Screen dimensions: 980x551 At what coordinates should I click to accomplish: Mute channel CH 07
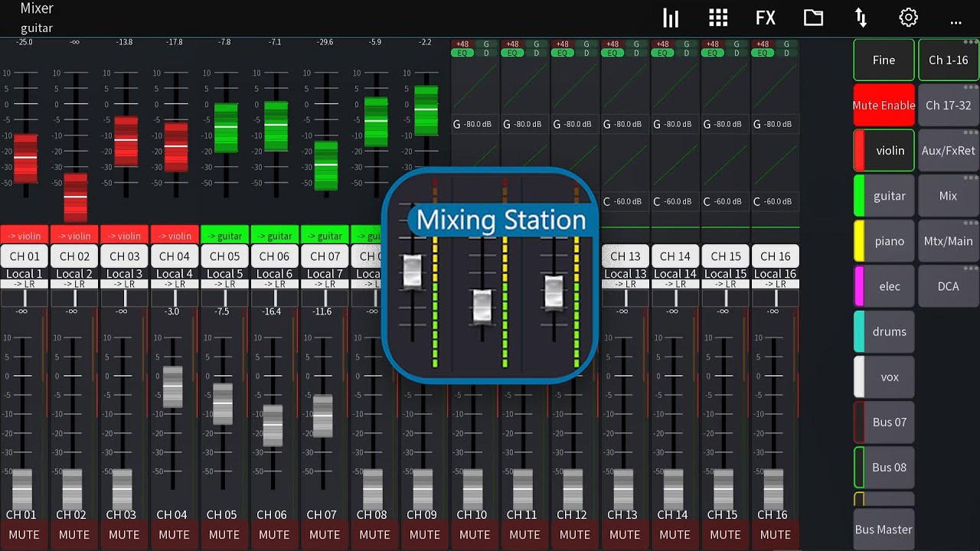[x=325, y=535]
